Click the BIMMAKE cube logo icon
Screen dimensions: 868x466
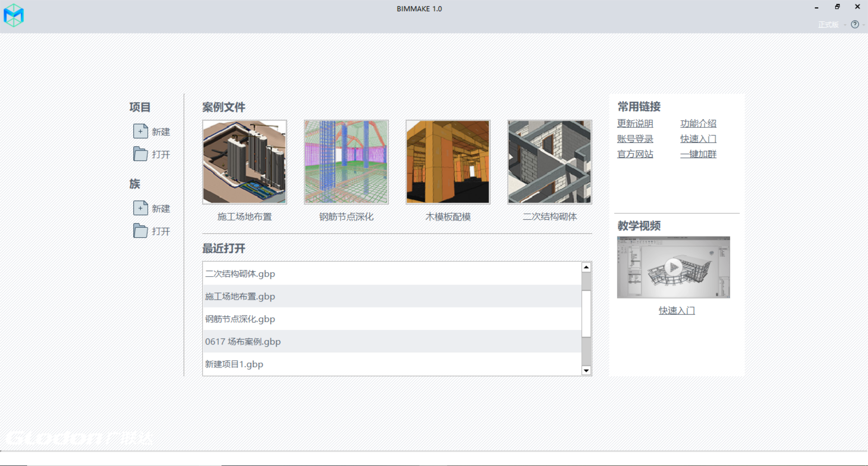(x=14, y=15)
